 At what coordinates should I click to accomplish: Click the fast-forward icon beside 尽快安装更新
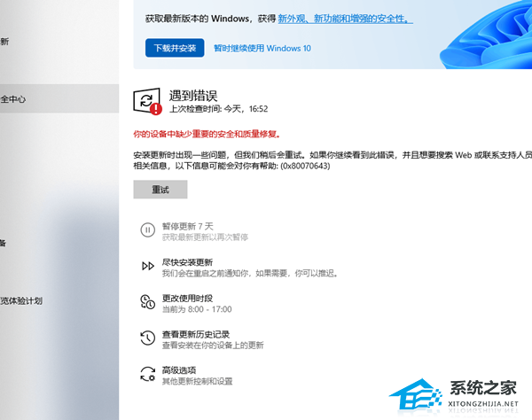click(x=147, y=267)
